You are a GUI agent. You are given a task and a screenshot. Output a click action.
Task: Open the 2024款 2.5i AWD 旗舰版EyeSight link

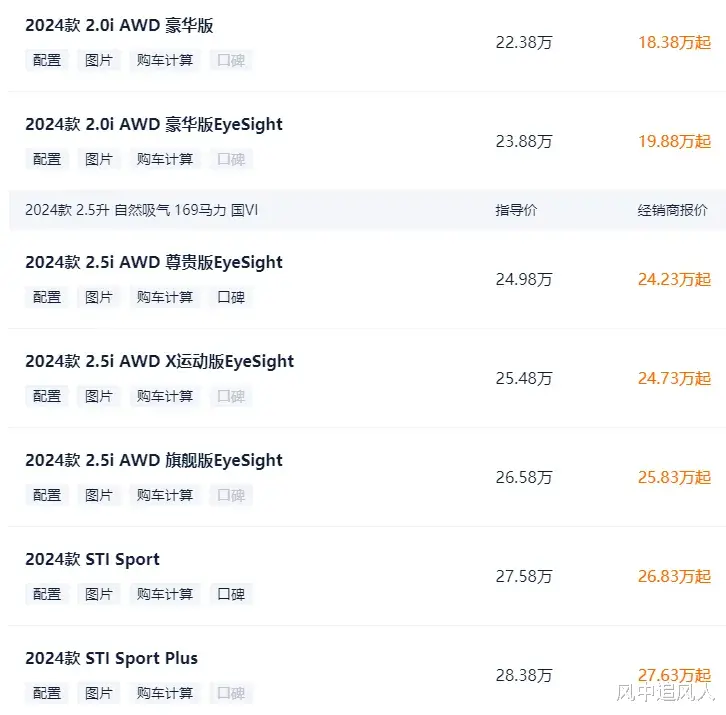[154, 460]
